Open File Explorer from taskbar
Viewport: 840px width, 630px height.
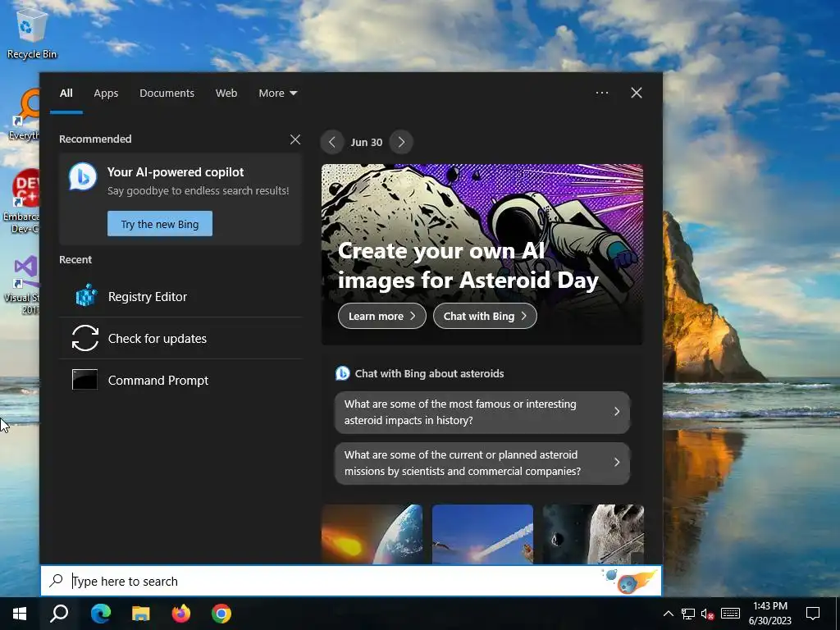141,614
